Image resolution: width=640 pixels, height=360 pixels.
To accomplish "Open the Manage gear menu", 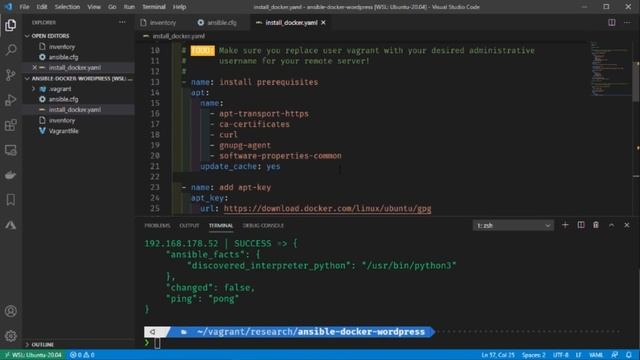I will [x=11, y=336].
